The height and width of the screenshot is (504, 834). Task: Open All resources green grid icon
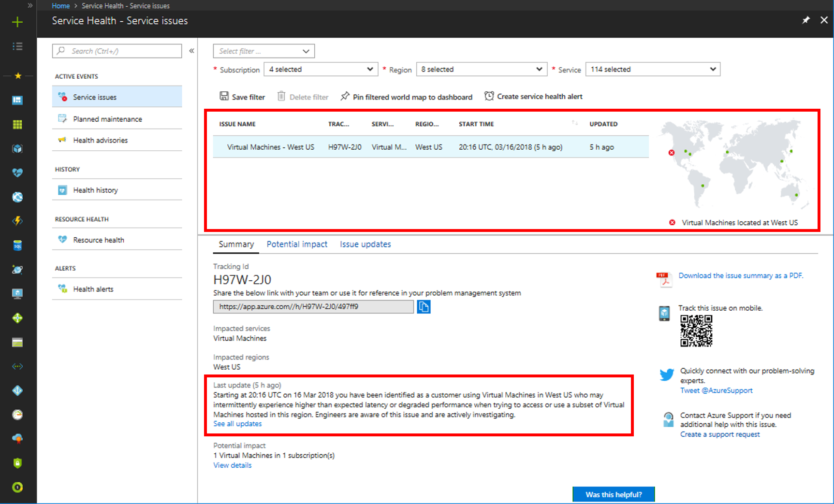(x=17, y=125)
